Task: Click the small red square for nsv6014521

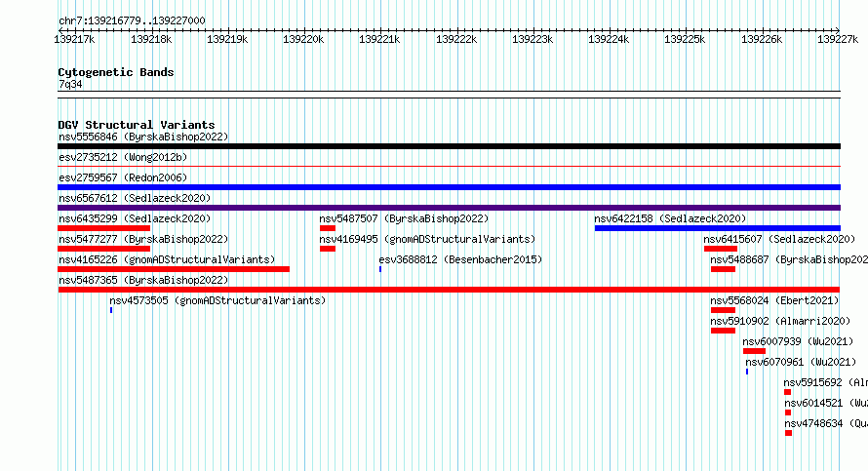Action: point(788,412)
